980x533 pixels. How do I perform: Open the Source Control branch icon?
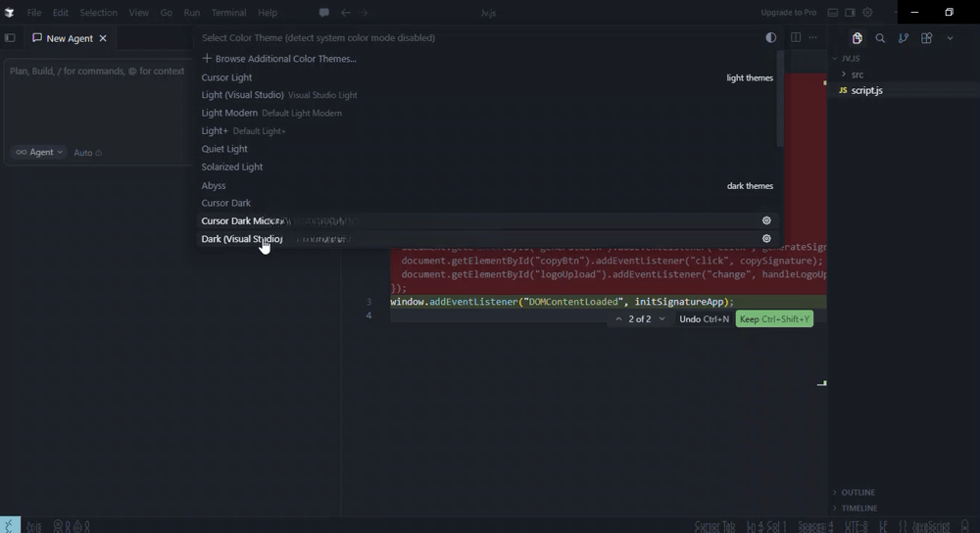click(x=904, y=38)
